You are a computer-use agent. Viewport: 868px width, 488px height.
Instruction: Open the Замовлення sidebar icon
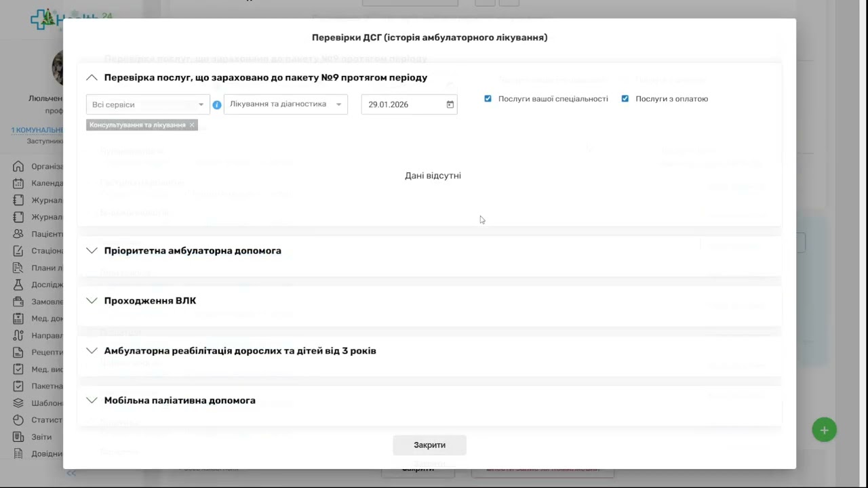pyautogui.click(x=18, y=302)
